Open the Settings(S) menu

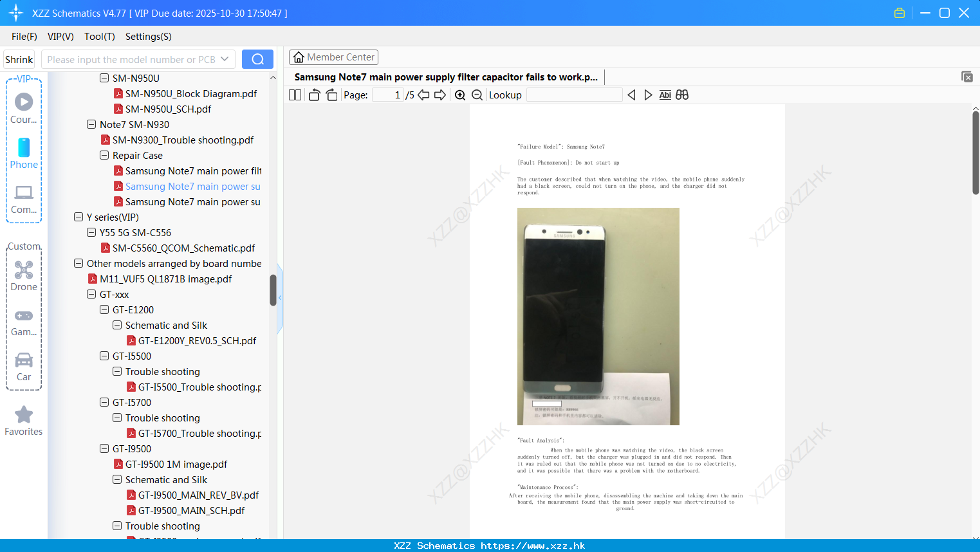[x=149, y=37]
